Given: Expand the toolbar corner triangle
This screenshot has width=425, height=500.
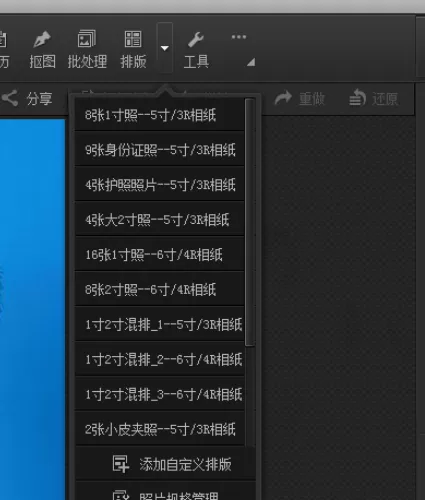Looking at the screenshot, I should (251, 62).
